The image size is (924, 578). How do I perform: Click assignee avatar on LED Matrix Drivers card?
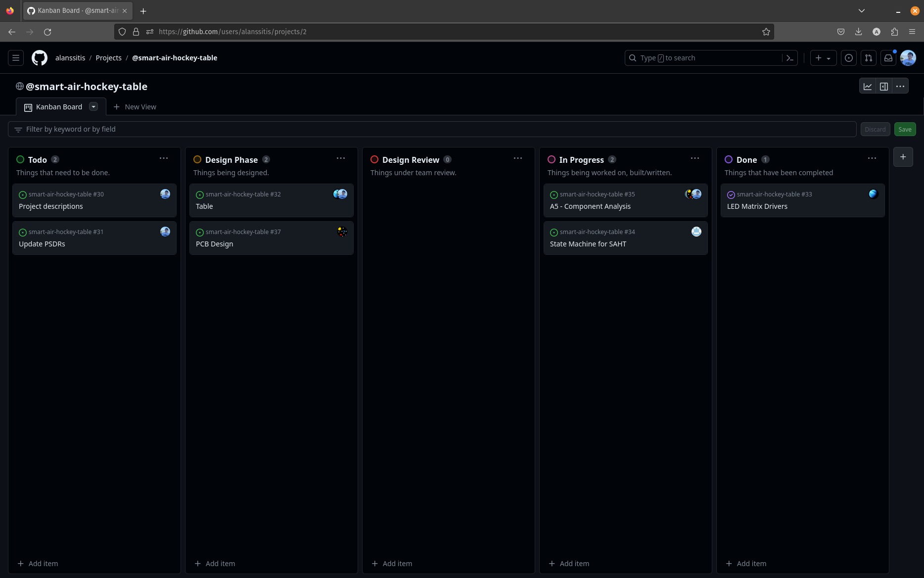[x=874, y=194]
